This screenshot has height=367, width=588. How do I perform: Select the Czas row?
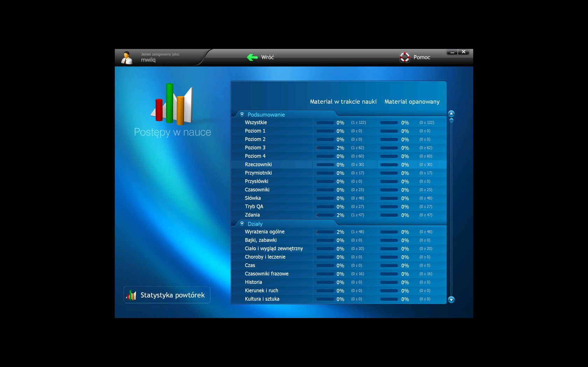(x=338, y=265)
